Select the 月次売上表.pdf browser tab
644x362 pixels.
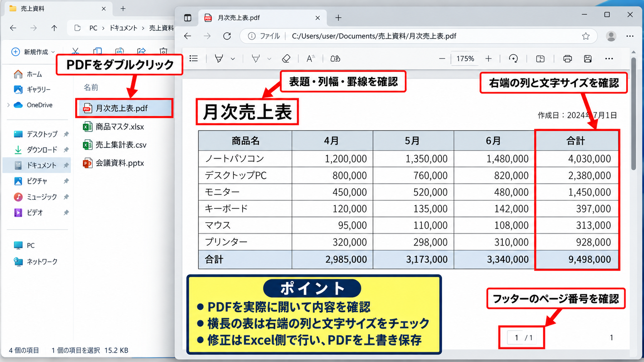tap(262, 18)
